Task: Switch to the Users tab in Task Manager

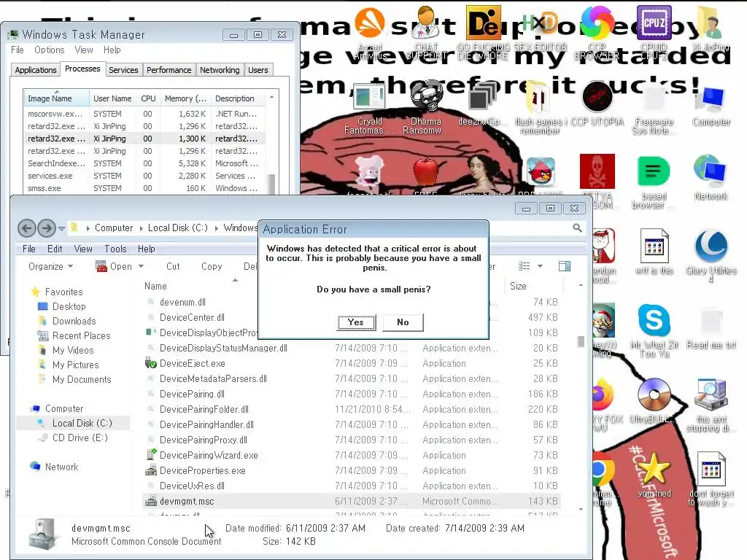Action: point(258,70)
